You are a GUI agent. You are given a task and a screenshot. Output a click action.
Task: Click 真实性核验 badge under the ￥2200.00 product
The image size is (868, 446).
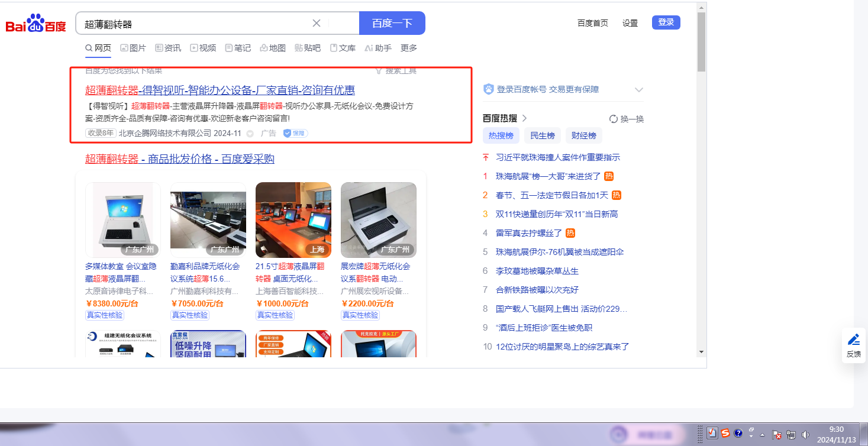[x=359, y=315]
